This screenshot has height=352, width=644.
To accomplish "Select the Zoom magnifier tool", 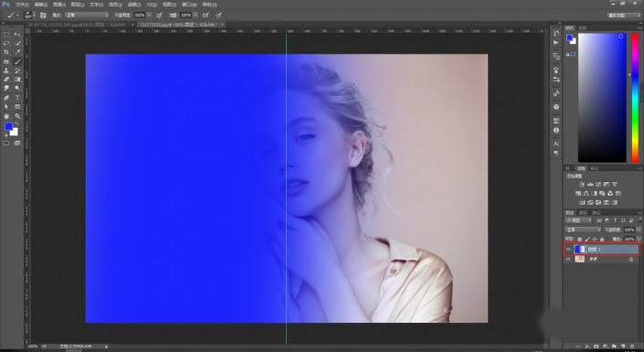I will point(17,116).
